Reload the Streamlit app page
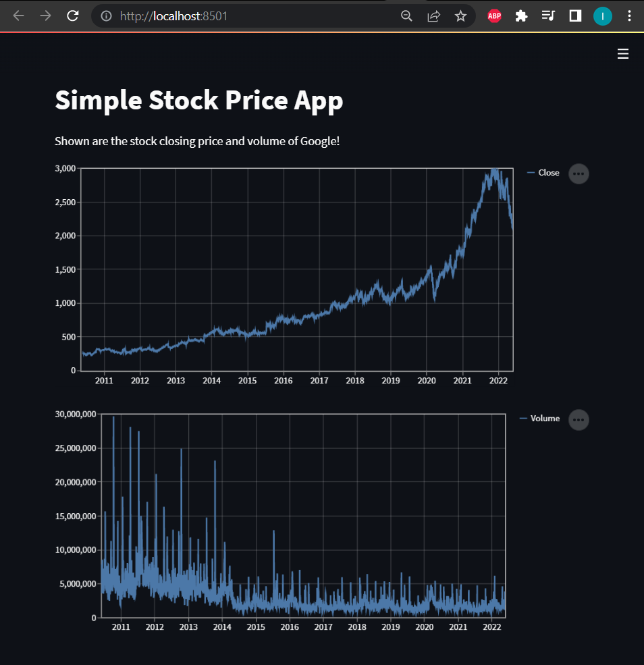Image resolution: width=644 pixels, height=665 pixels. [x=72, y=16]
